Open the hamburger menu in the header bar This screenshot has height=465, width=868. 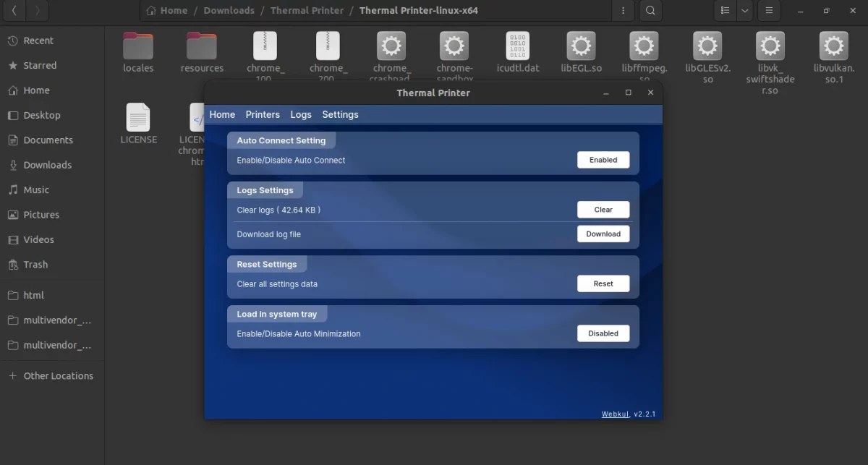(x=769, y=11)
